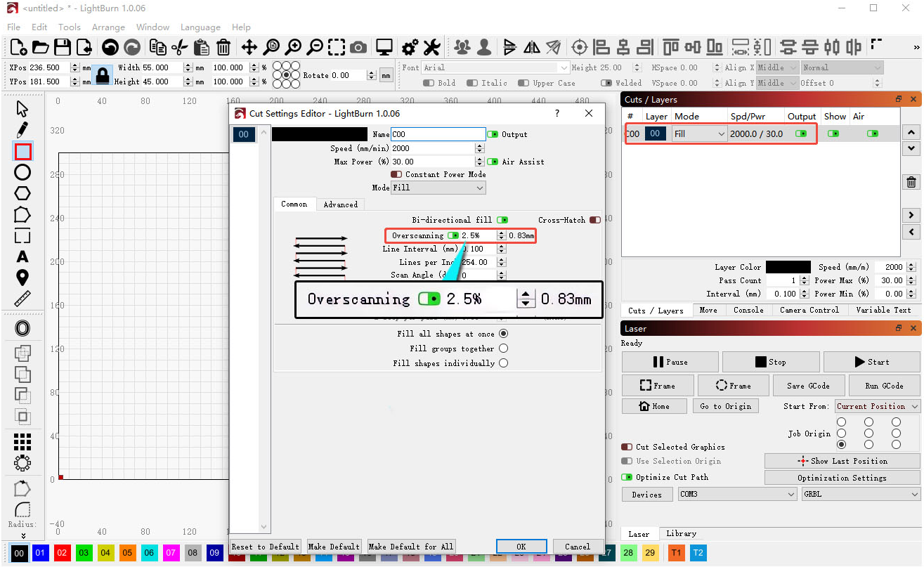Image resolution: width=924 pixels, height=567 pixels.
Task: Select the Polygon hexagon tool
Action: pyautogui.click(x=22, y=193)
